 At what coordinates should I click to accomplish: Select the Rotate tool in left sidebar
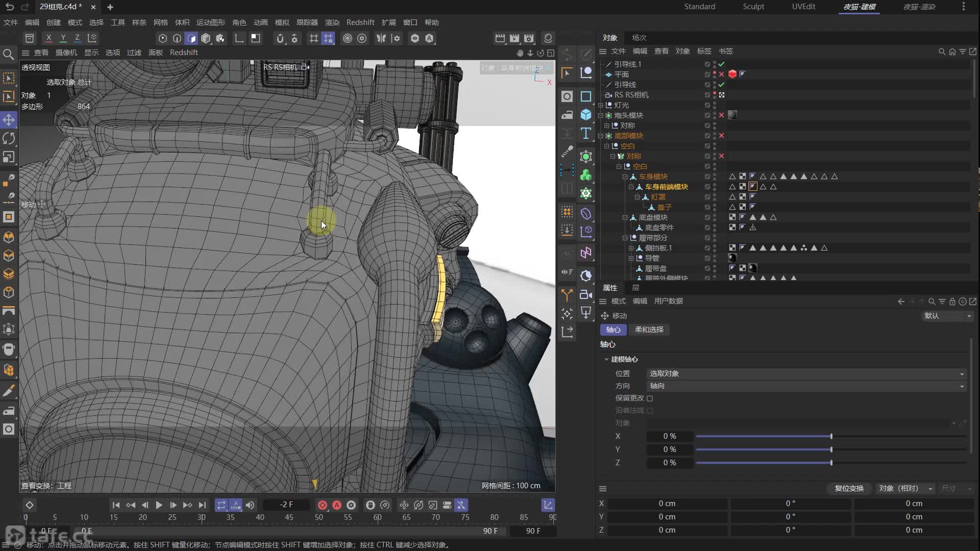tap(9, 138)
